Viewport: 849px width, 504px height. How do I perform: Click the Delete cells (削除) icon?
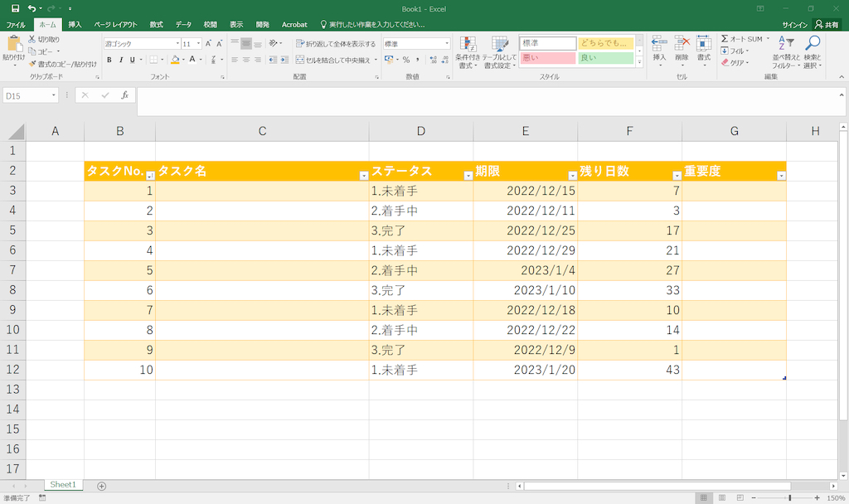(682, 45)
